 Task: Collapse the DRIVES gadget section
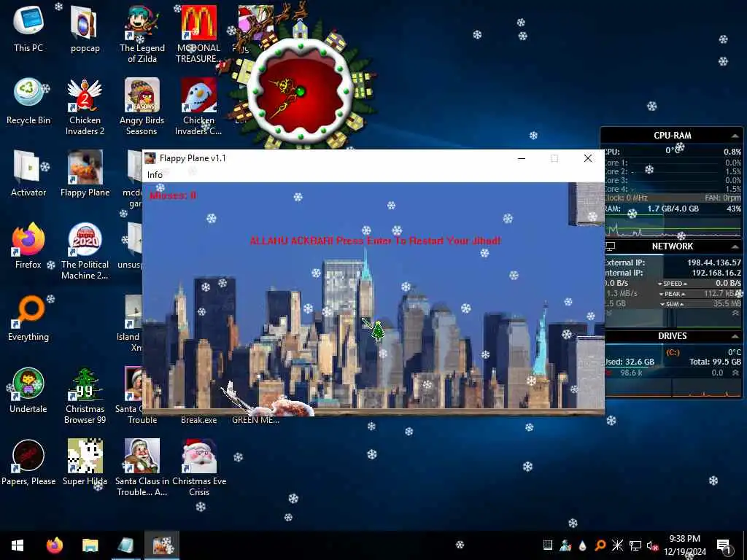735,336
